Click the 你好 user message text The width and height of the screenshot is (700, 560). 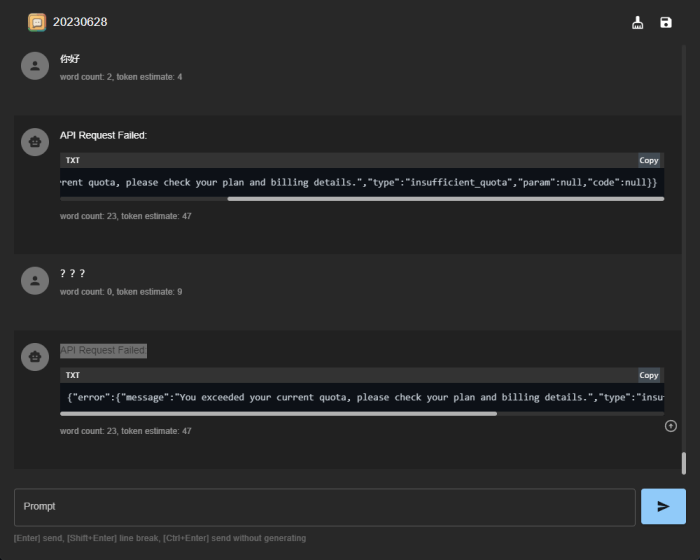(x=68, y=59)
